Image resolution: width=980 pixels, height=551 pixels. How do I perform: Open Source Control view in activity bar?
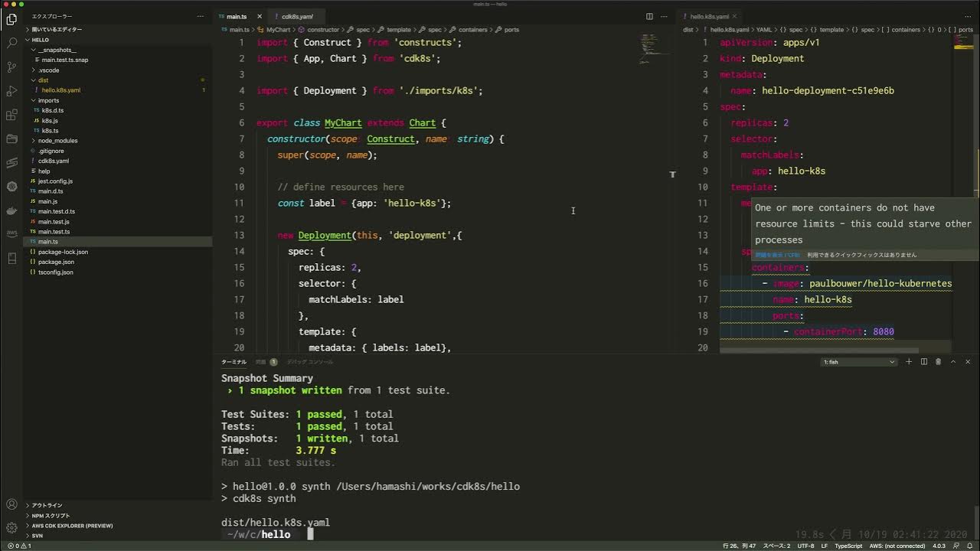pos(11,67)
